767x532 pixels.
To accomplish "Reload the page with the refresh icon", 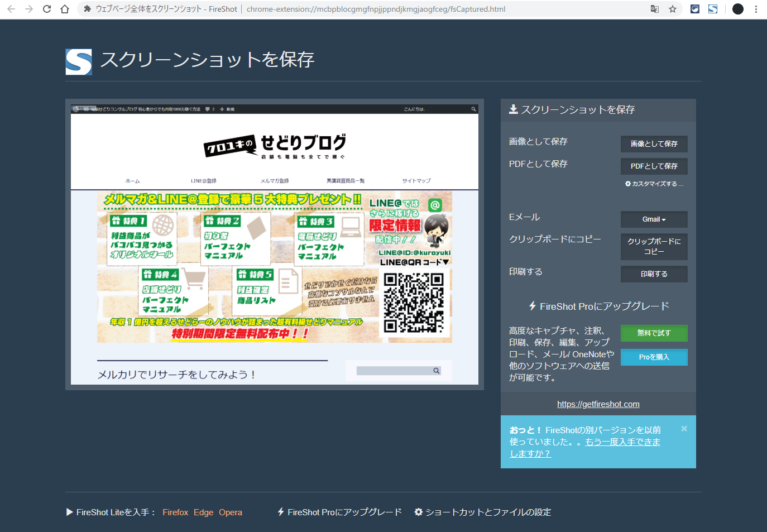I will point(47,9).
